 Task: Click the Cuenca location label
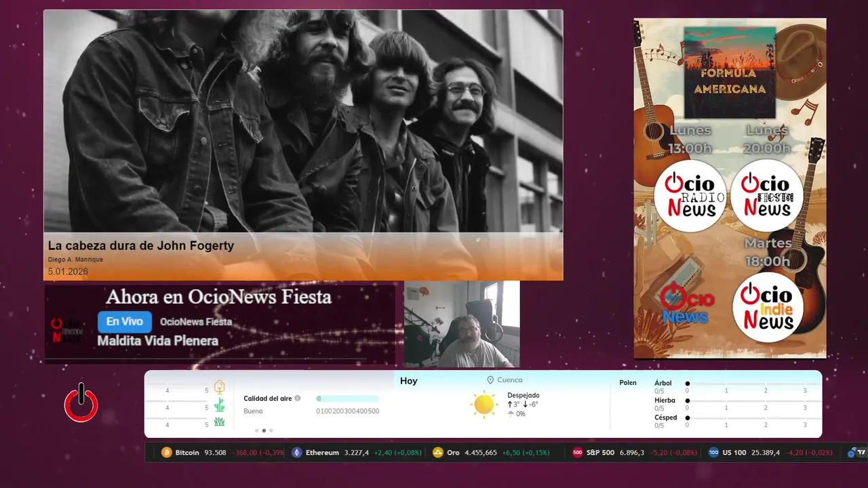click(x=510, y=380)
